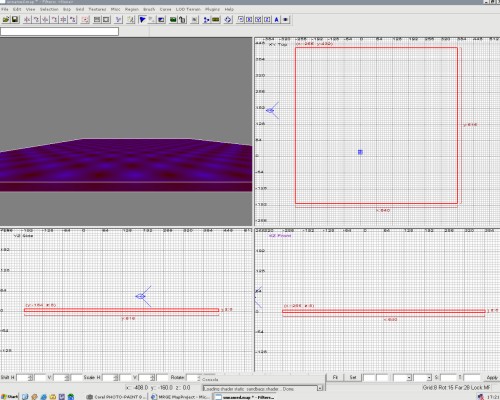Toggle the X axis lock toolbar button
This screenshot has width=500, height=400.
pos(249,20)
